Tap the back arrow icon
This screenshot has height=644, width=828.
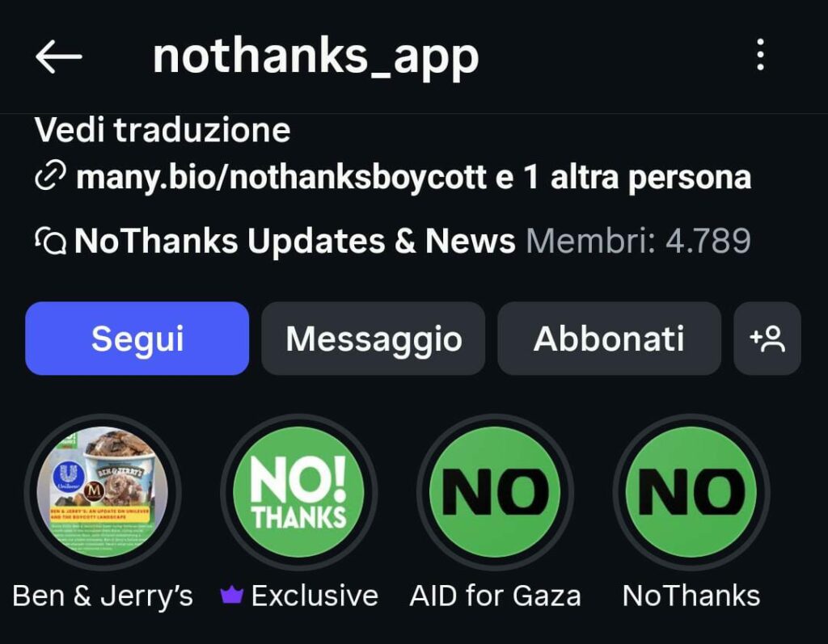click(58, 57)
